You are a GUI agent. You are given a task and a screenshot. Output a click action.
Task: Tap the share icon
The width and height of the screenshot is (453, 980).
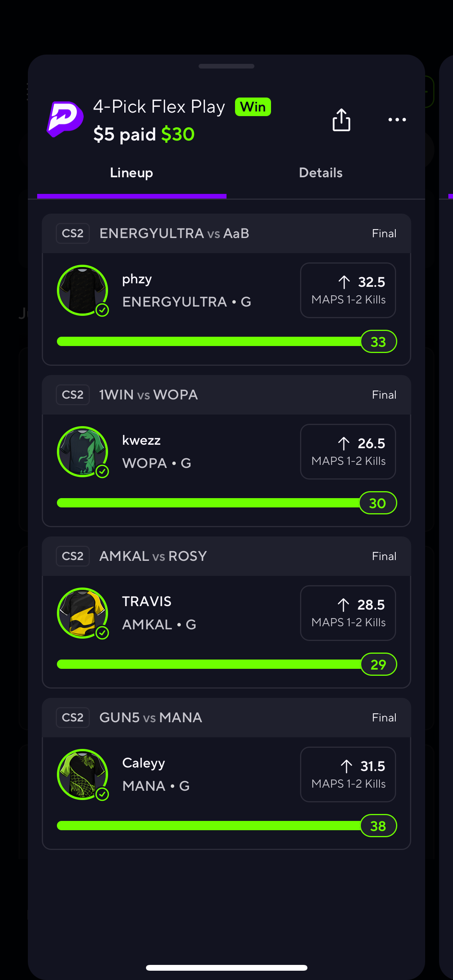pos(341,120)
